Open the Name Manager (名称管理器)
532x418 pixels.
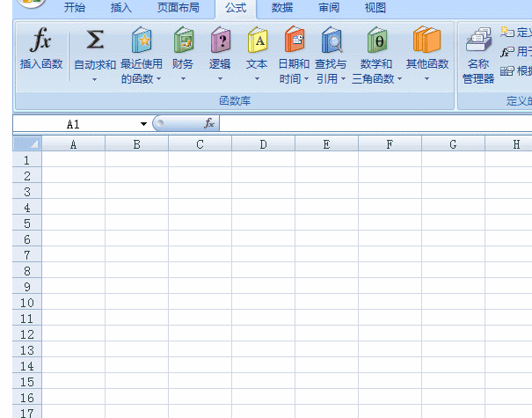point(478,56)
